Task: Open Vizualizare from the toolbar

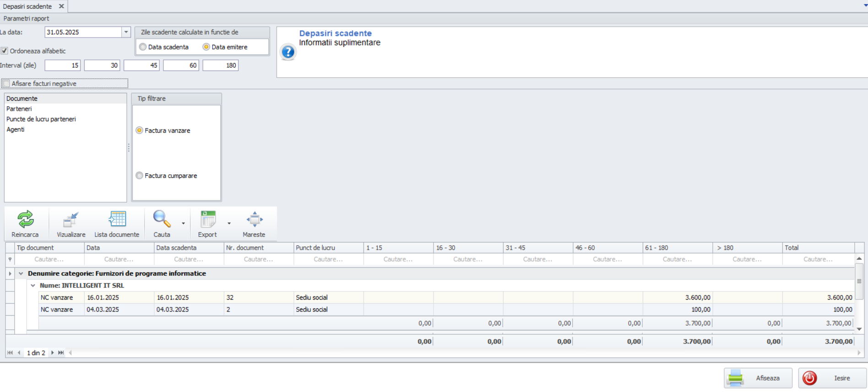Action: click(x=71, y=220)
